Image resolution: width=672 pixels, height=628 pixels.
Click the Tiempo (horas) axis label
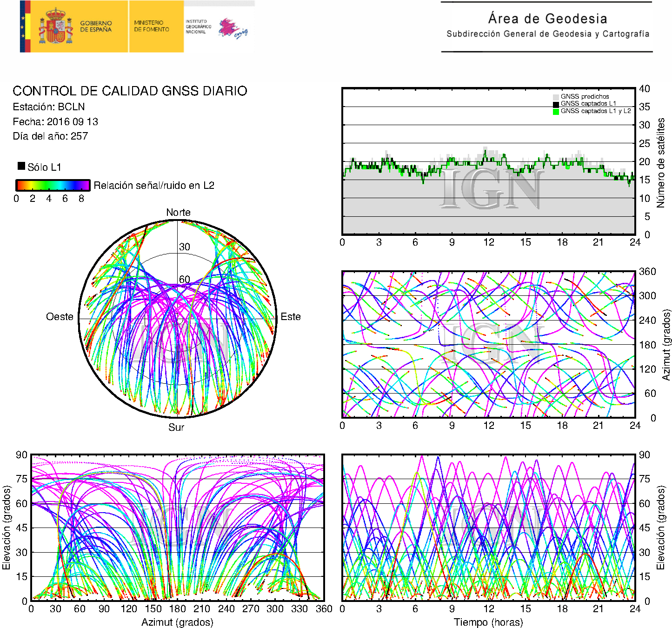pos(488,622)
